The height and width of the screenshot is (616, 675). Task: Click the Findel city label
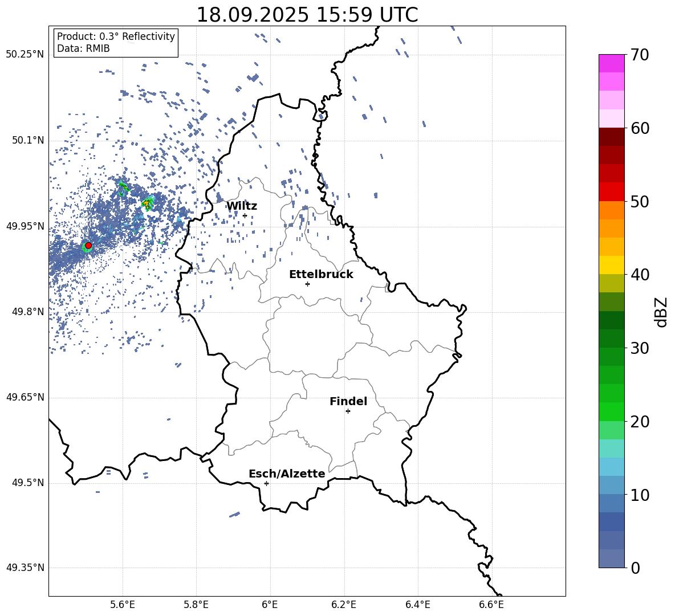coord(348,401)
